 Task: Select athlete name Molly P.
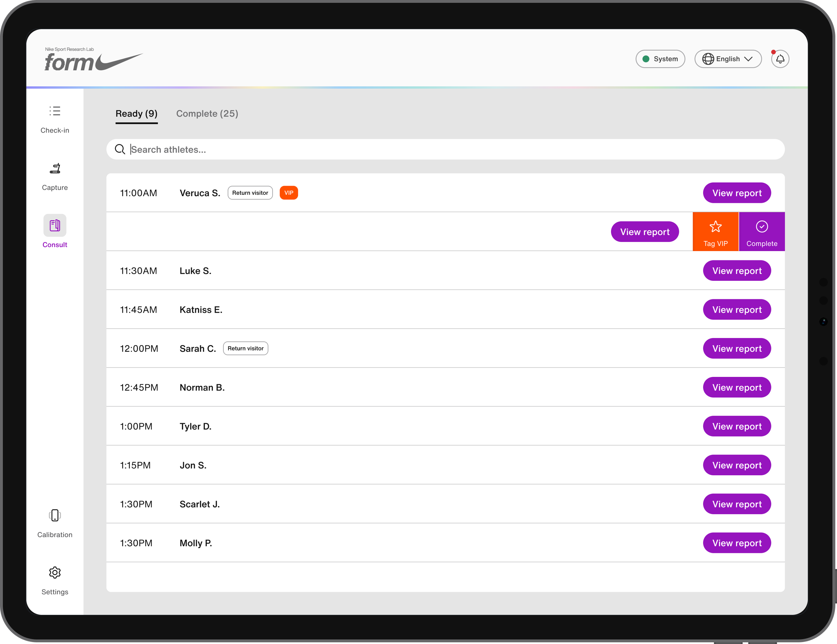[196, 543]
